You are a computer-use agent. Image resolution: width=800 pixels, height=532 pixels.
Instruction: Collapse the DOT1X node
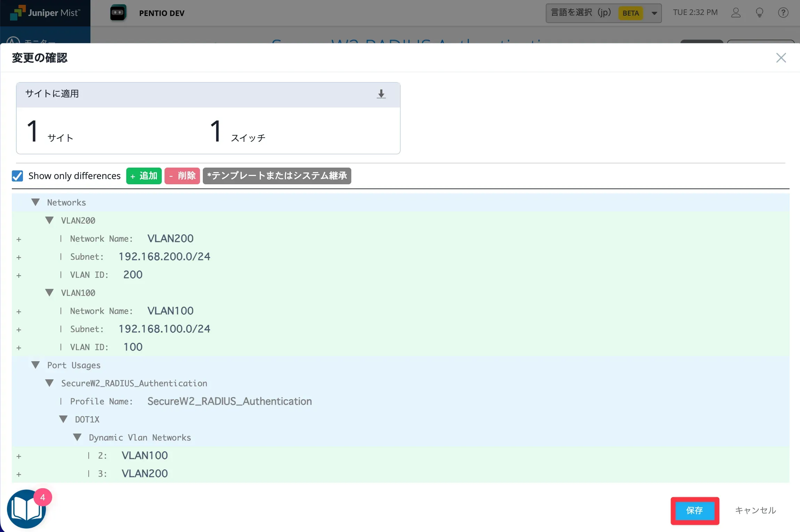[x=63, y=419]
